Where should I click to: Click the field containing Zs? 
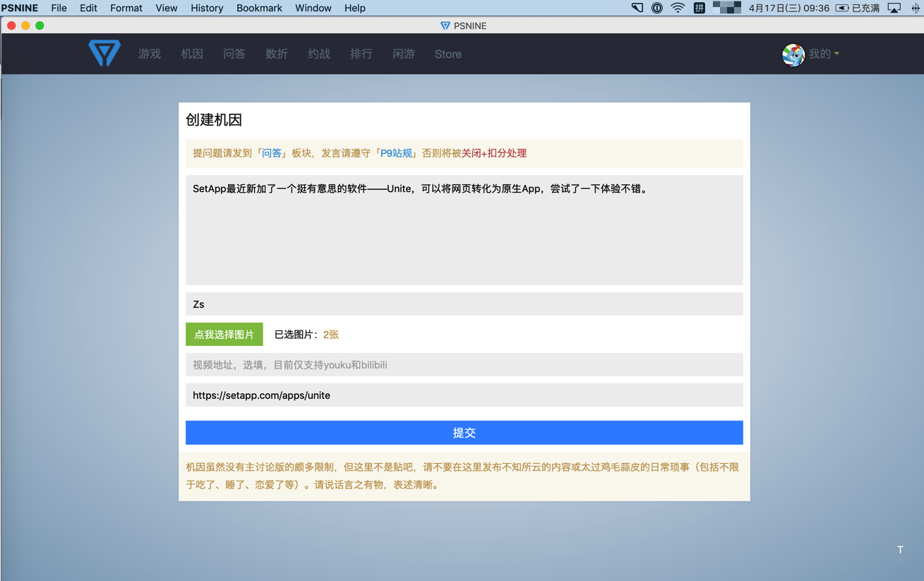pyautogui.click(x=464, y=304)
